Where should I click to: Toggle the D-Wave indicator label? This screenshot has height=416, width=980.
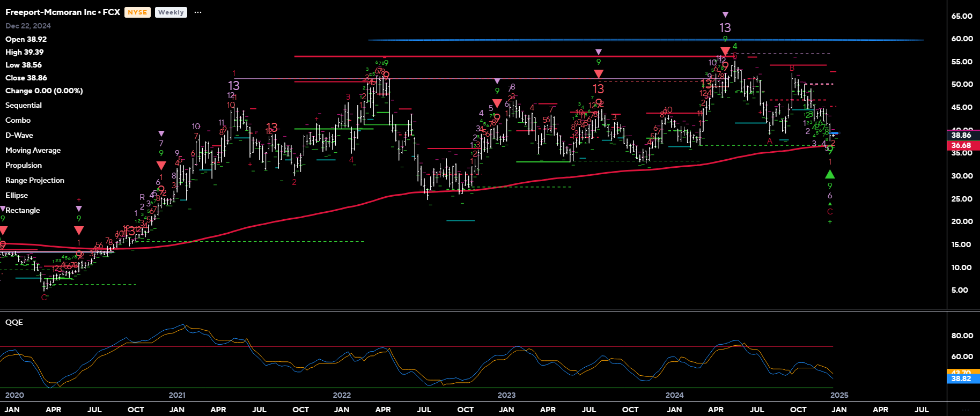coord(19,136)
